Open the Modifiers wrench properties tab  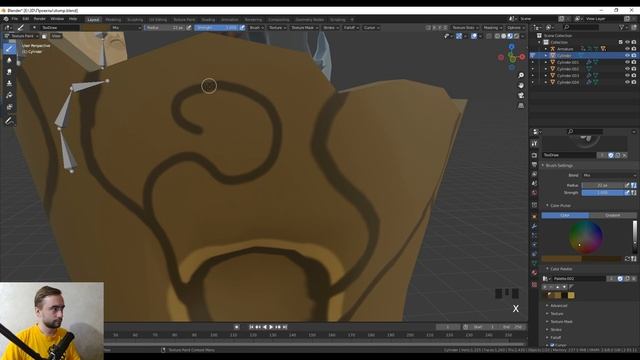[x=534, y=226]
